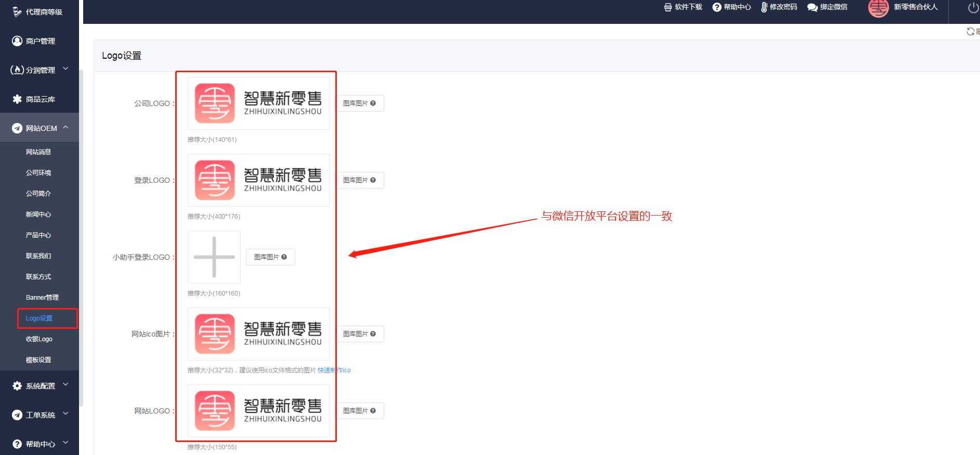Click the 帮助中心 question mark icon in header
This screenshot has height=455, width=980.
click(717, 7)
